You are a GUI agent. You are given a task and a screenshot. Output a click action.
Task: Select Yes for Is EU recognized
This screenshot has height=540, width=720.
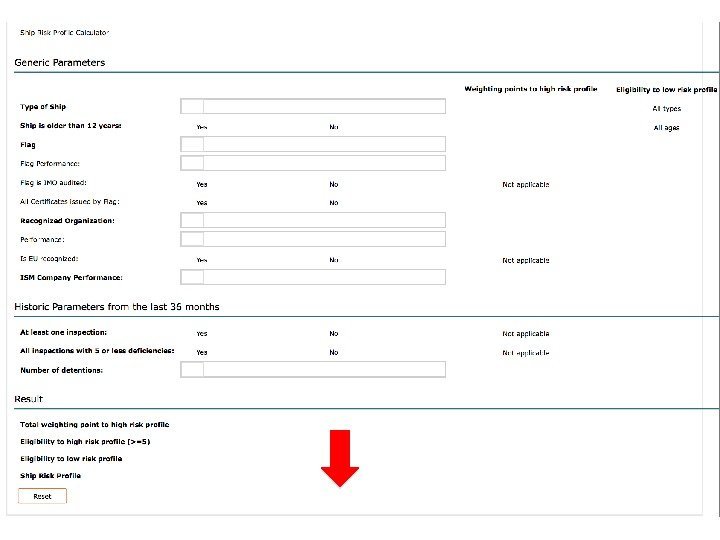(x=202, y=260)
